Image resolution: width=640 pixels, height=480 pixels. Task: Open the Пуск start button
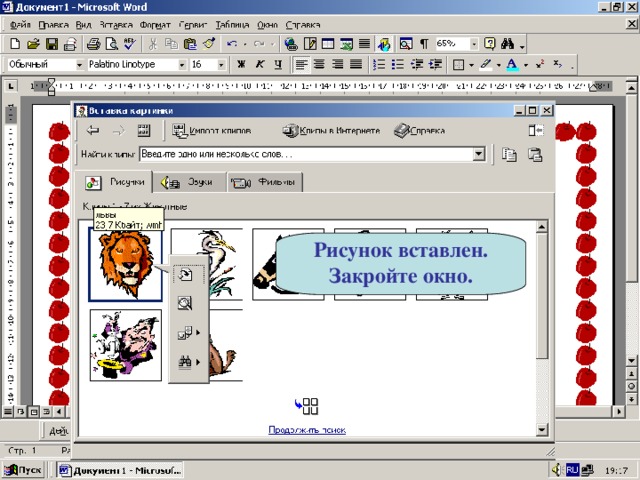[22, 470]
